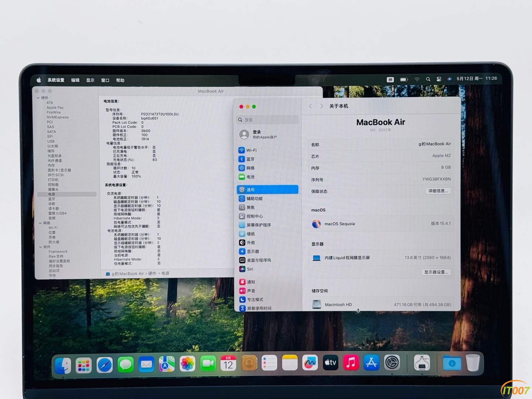Launch Safari from the Dock

[105, 365]
